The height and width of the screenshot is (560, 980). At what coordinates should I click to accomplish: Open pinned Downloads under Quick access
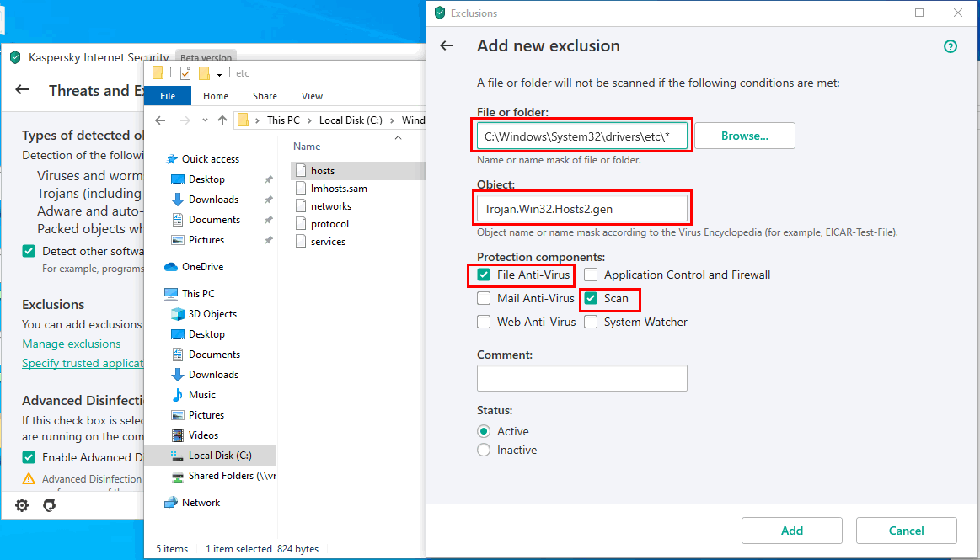point(213,199)
